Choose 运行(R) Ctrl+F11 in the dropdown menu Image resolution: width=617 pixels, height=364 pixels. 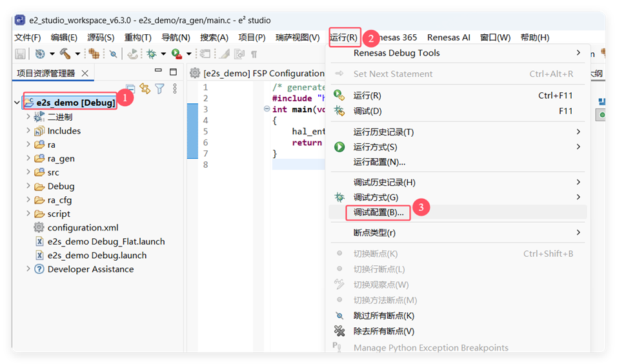point(458,96)
